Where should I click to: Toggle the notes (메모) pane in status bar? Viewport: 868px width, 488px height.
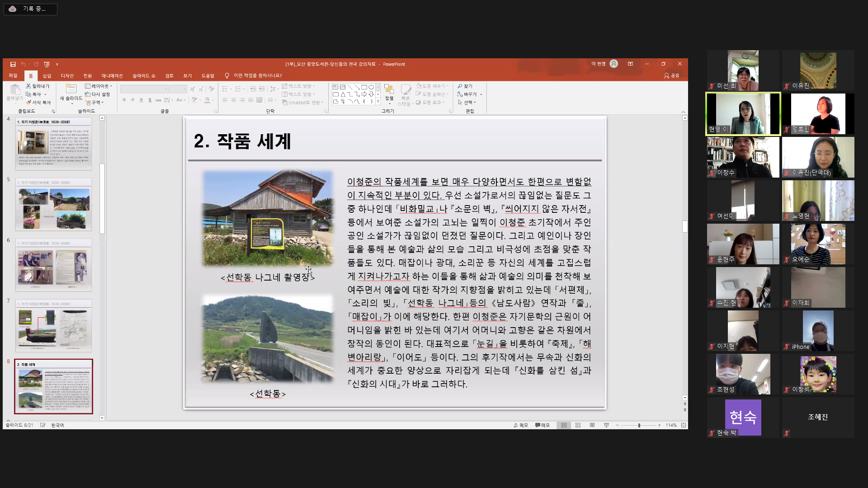point(521,425)
